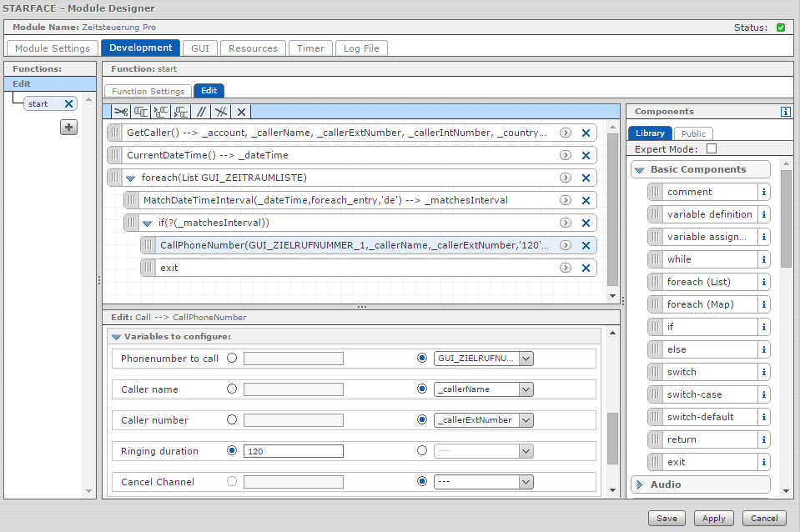Select the text-input radio for Phonenumber to call
Screen dimensions: 800x532
pos(232,358)
